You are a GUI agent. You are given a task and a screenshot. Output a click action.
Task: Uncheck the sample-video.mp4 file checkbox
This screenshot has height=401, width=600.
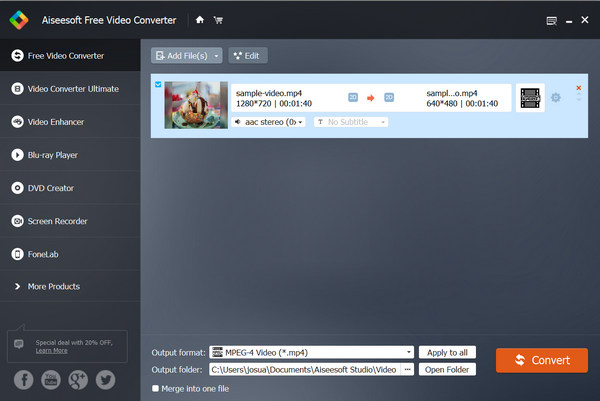[x=158, y=85]
